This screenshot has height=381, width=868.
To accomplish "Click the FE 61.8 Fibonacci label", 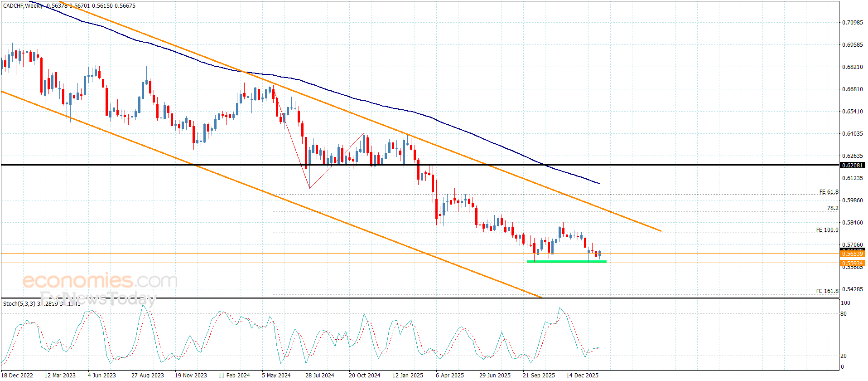I will 829,192.
